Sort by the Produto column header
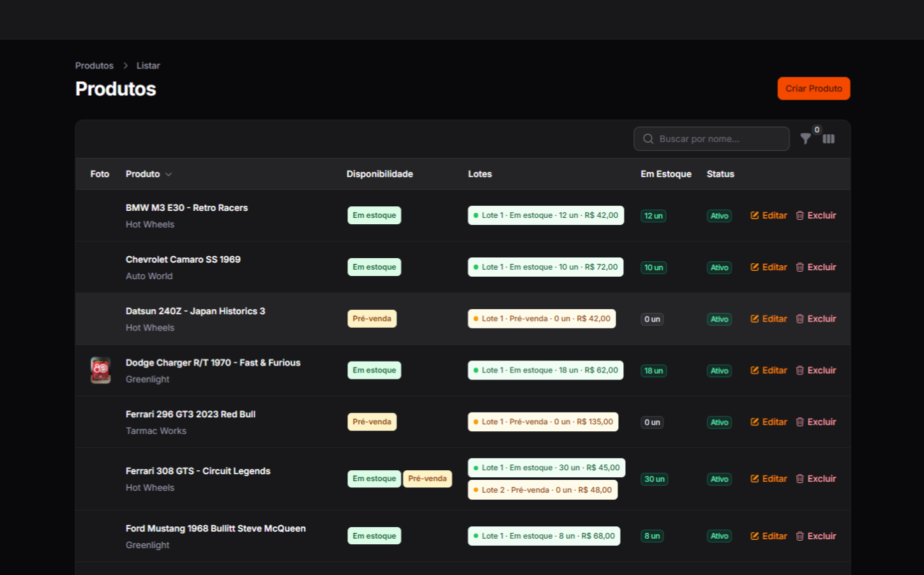 pyautogui.click(x=148, y=174)
